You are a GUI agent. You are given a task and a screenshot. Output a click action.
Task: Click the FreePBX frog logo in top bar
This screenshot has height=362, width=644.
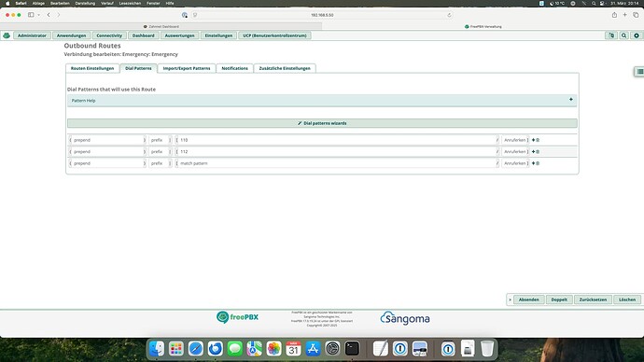(x=7, y=35)
